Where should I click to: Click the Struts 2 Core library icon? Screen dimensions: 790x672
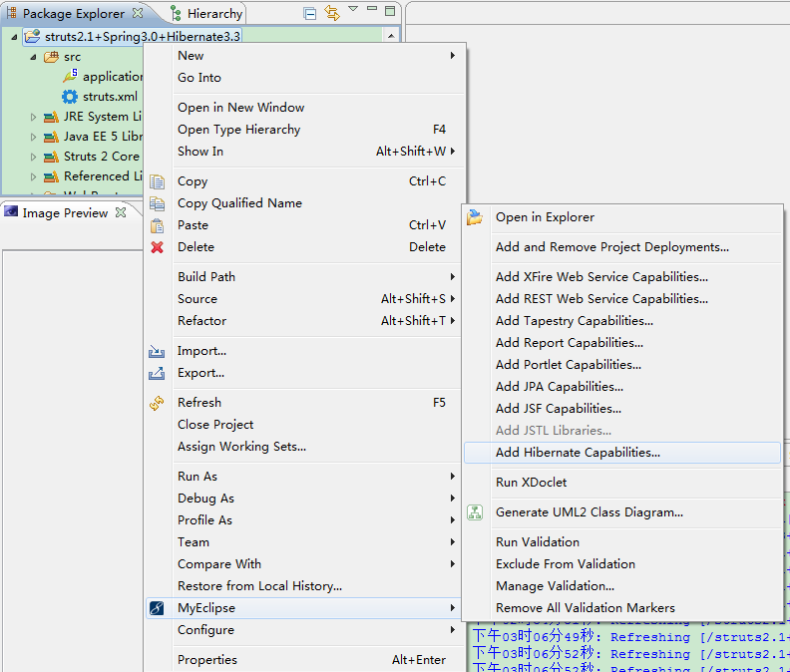[51, 157]
